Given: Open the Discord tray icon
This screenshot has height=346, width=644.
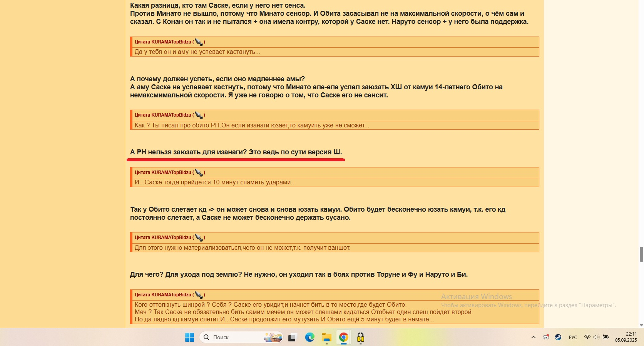Looking at the screenshot, I should (546, 337).
